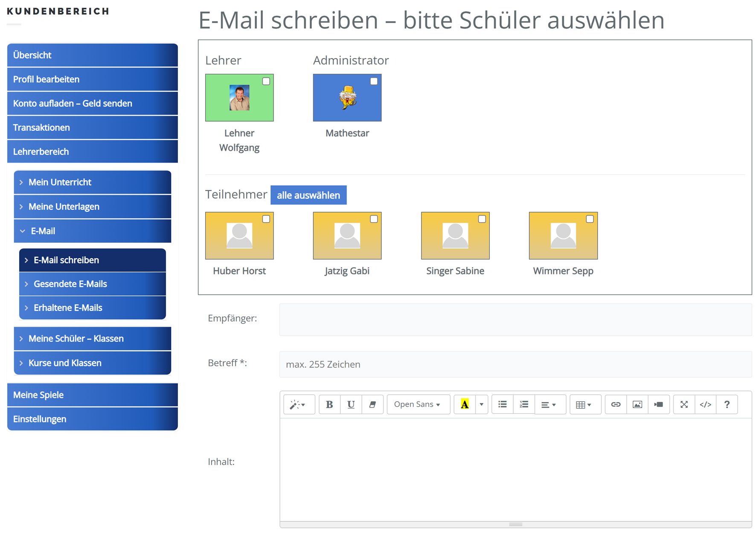Insert an unordered bullet list
756x533 pixels.
(503, 404)
